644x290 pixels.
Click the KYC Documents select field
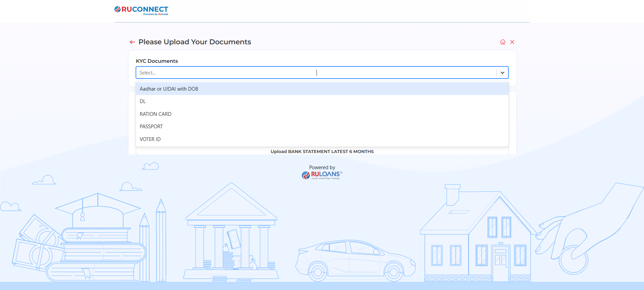click(315, 73)
